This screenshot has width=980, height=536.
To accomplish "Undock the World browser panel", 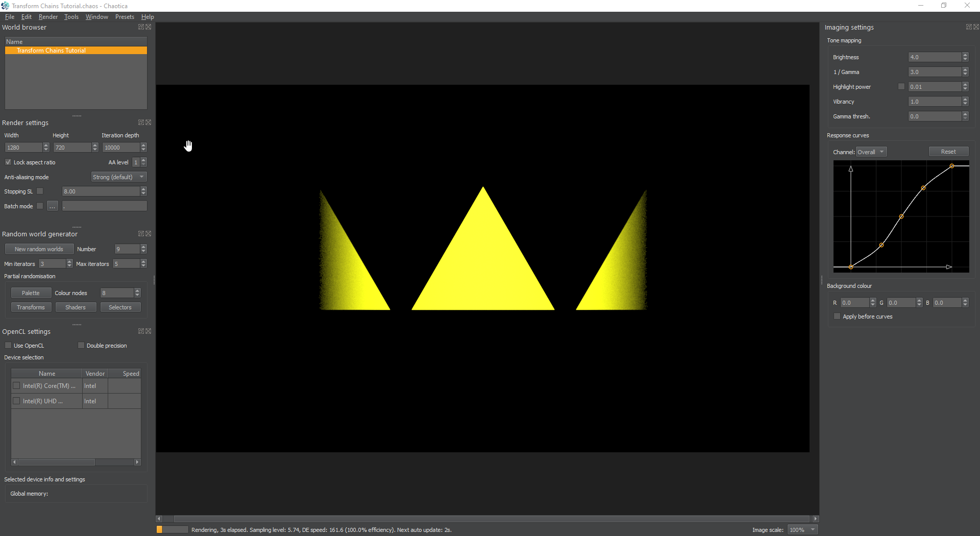I will tap(141, 27).
